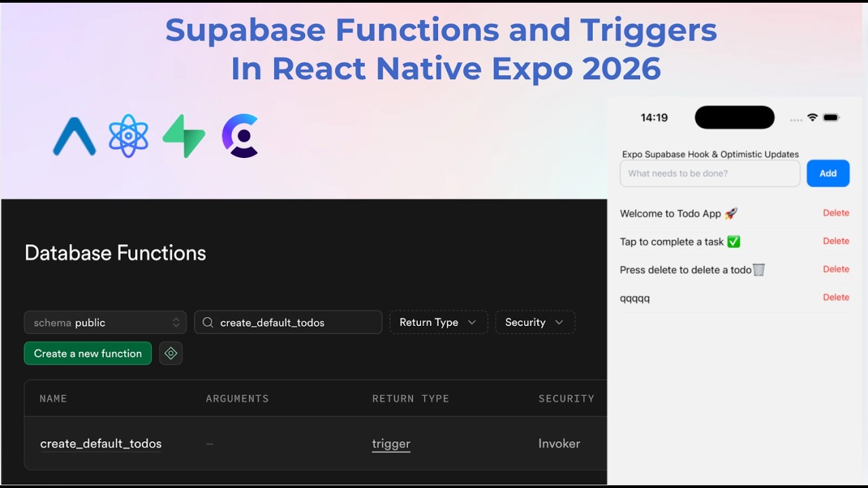The image size is (868, 488).
Task: Open create_default_todos function row
Action: 315,443
